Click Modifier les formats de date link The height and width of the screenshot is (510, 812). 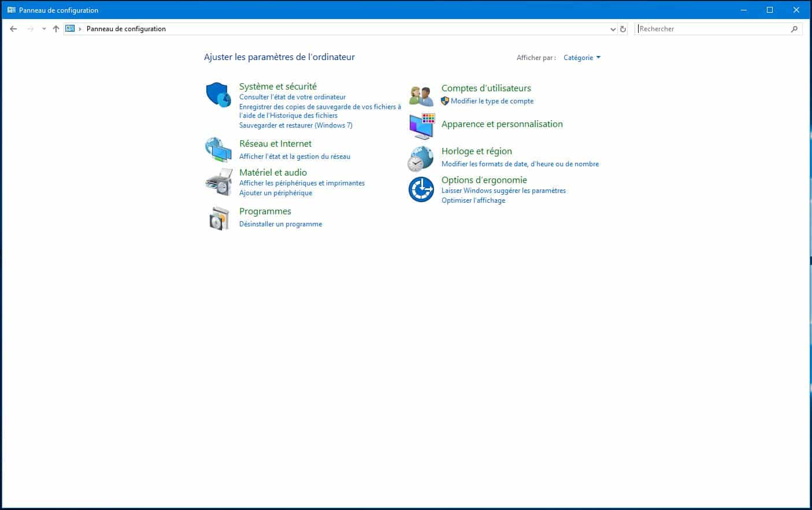[x=520, y=164]
